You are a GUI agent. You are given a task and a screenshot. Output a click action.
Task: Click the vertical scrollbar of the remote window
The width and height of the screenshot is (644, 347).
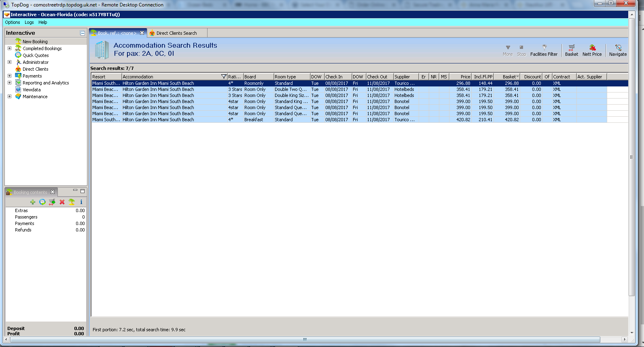click(631, 157)
